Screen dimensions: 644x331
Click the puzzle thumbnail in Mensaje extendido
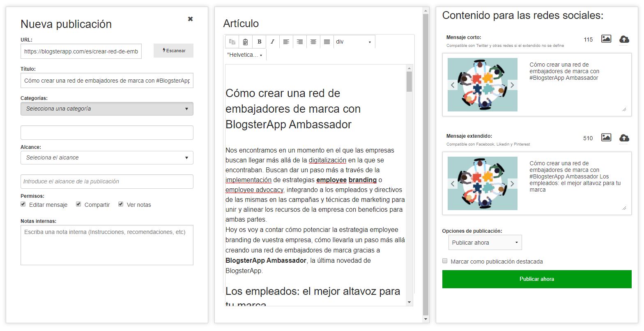[483, 183]
